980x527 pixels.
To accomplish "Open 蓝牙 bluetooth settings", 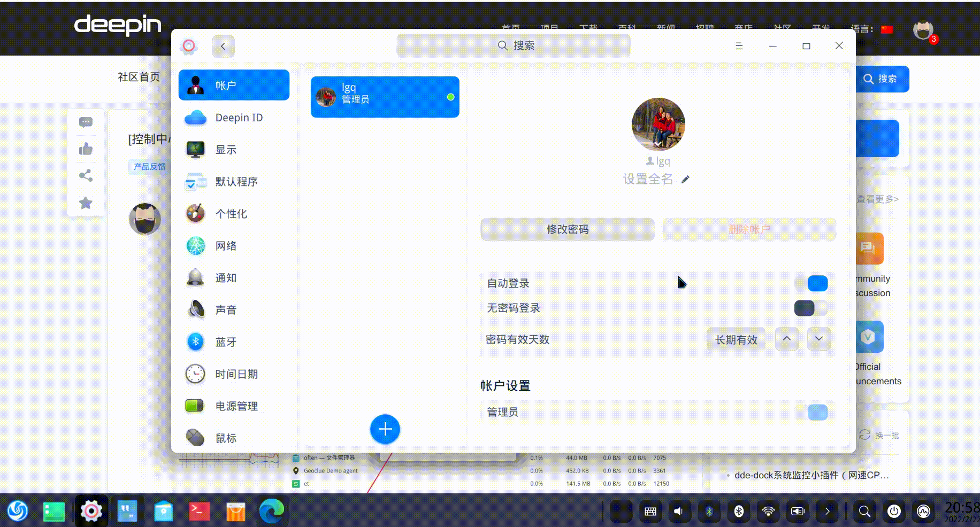I will [226, 342].
